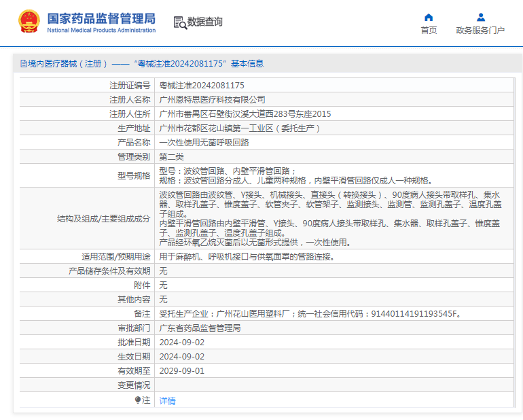Click the data query magnifier icon
Viewport: 523px width, 420px height.
tap(179, 22)
